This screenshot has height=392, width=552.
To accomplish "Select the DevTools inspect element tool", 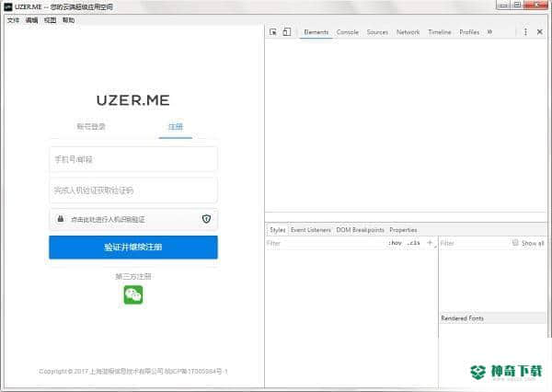I will (273, 32).
